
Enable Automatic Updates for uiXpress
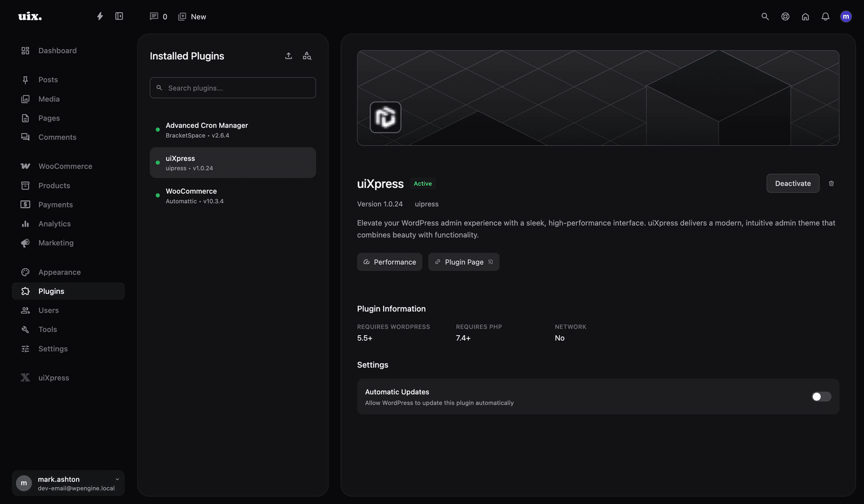pyautogui.click(x=821, y=397)
